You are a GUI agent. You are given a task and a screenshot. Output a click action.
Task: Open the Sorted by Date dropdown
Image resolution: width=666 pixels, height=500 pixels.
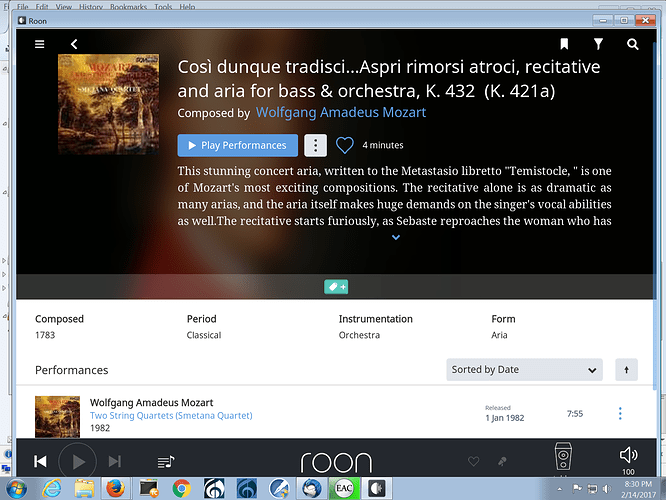tap(524, 370)
